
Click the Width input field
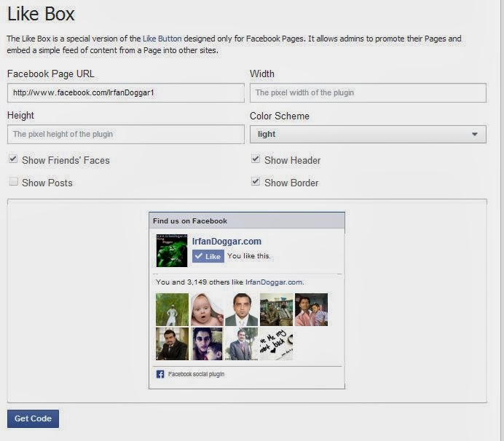pos(368,93)
